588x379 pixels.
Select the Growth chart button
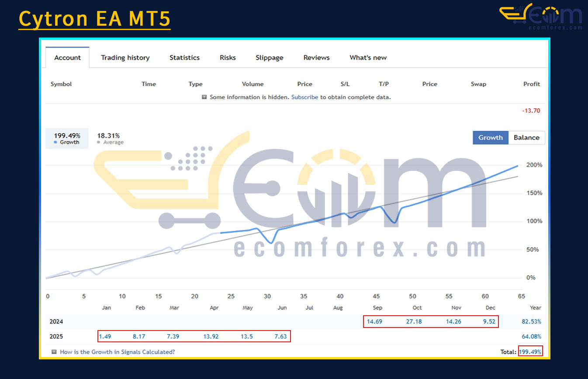tap(491, 138)
